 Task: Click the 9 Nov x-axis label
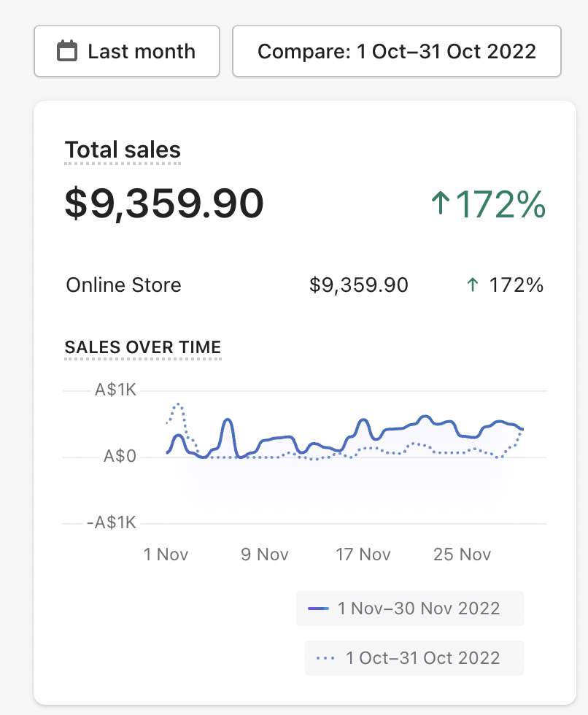[x=265, y=554]
